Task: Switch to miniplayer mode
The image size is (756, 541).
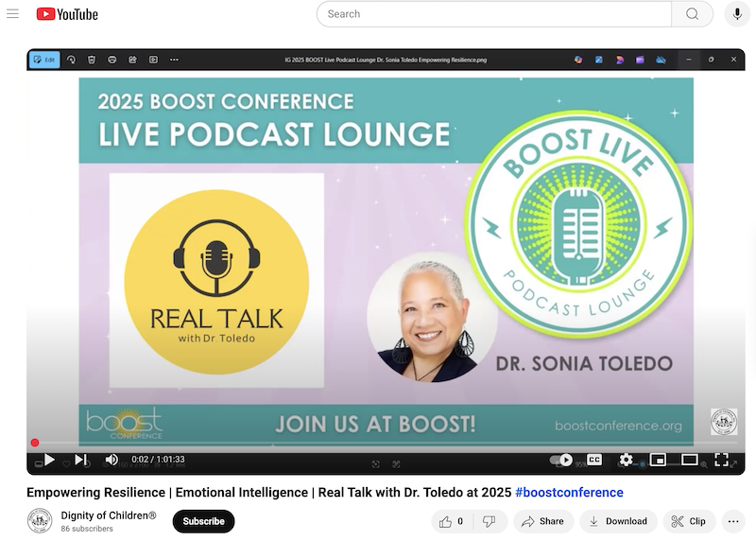Action: [x=658, y=460]
